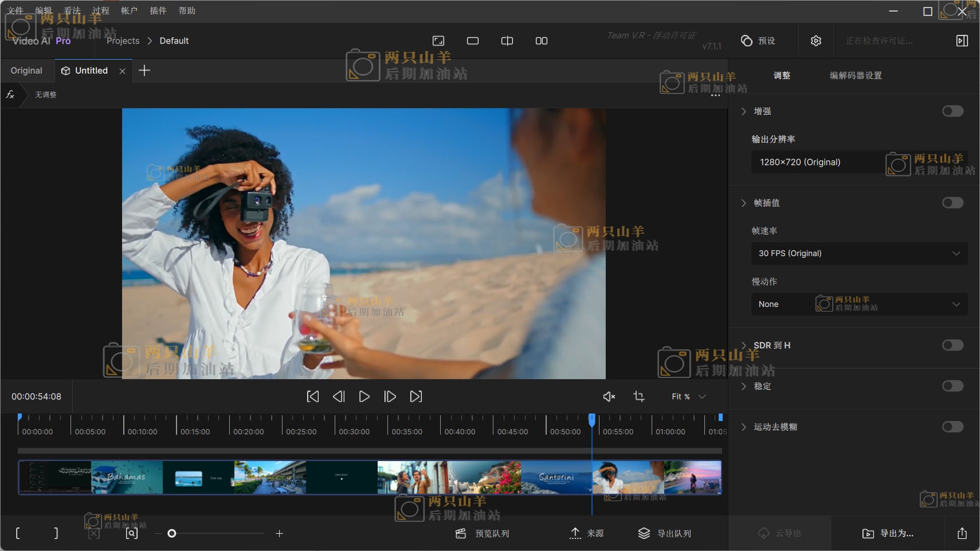Set the trim start bracket marker
The height and width of the screenshot is (551, 980).
click(18, 533)
